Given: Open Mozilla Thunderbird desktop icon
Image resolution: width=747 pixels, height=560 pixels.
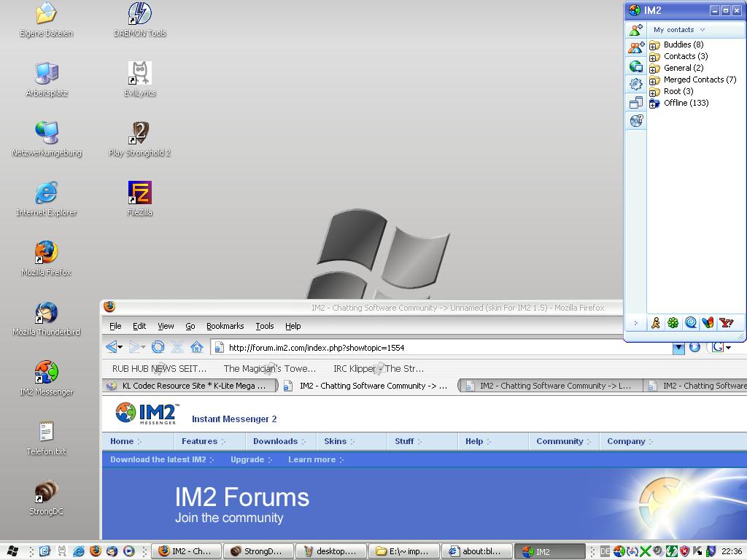Looking at the screenshot, I should coord(46,318).
